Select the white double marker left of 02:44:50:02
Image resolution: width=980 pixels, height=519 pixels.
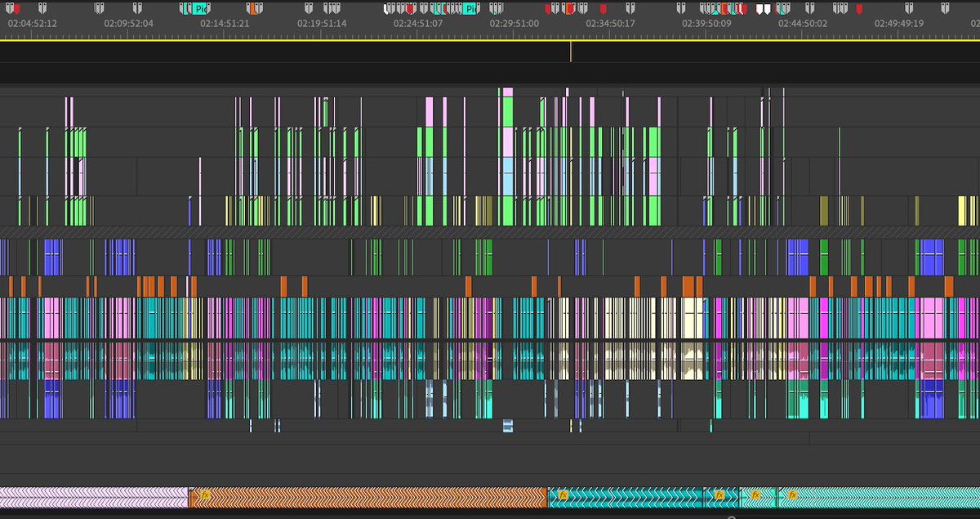tap(764, 10)
